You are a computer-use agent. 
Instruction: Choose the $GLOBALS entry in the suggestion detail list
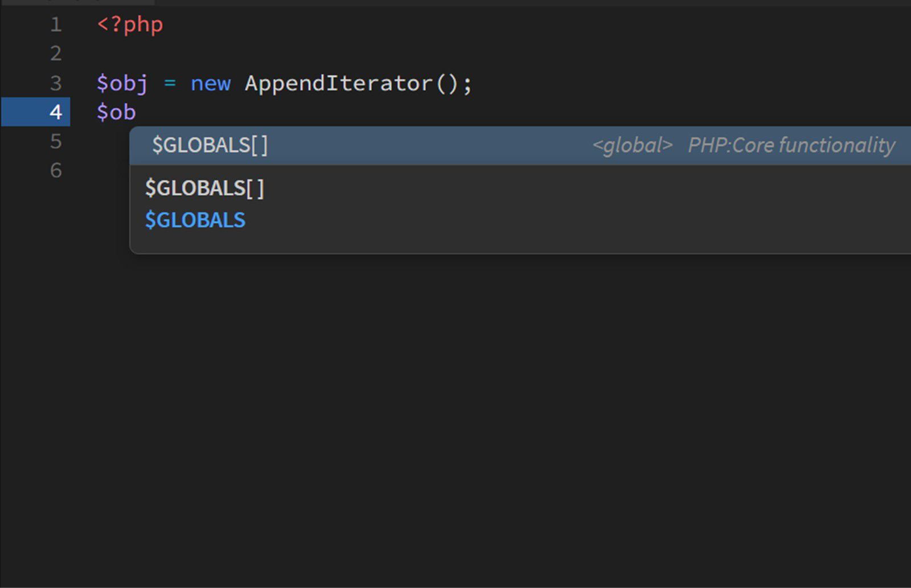[195, 220]
